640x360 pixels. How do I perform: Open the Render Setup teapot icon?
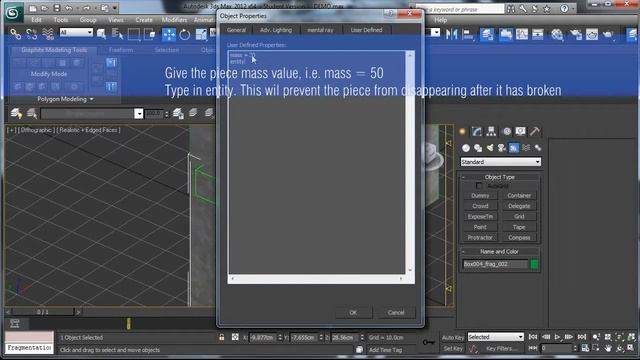(x=576, y=34)
